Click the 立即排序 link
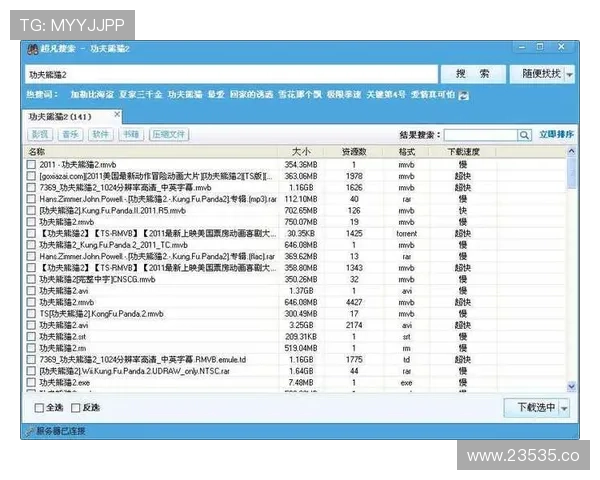This screenshot has width=600, height=480. [x=556, y=134]
